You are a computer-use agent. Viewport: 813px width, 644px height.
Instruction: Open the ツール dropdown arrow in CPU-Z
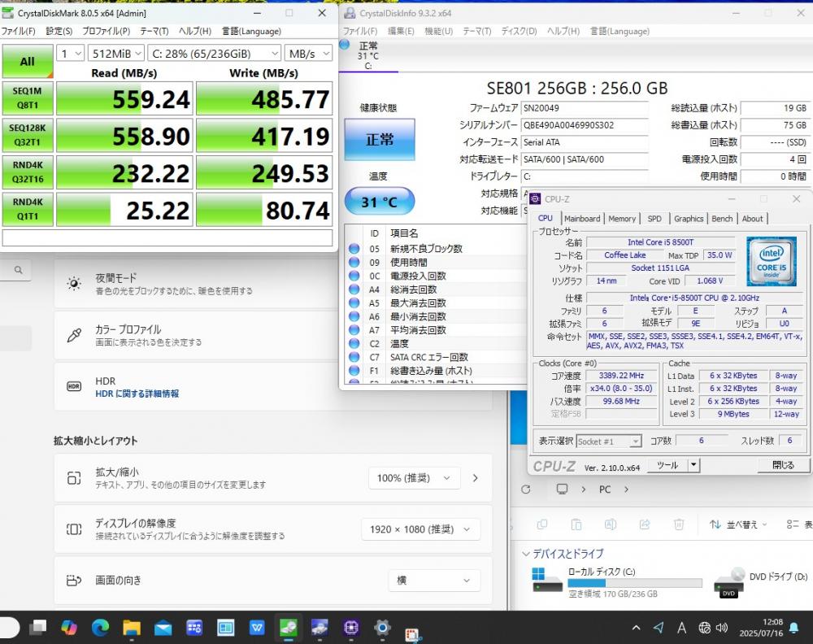tap(693, 466)
